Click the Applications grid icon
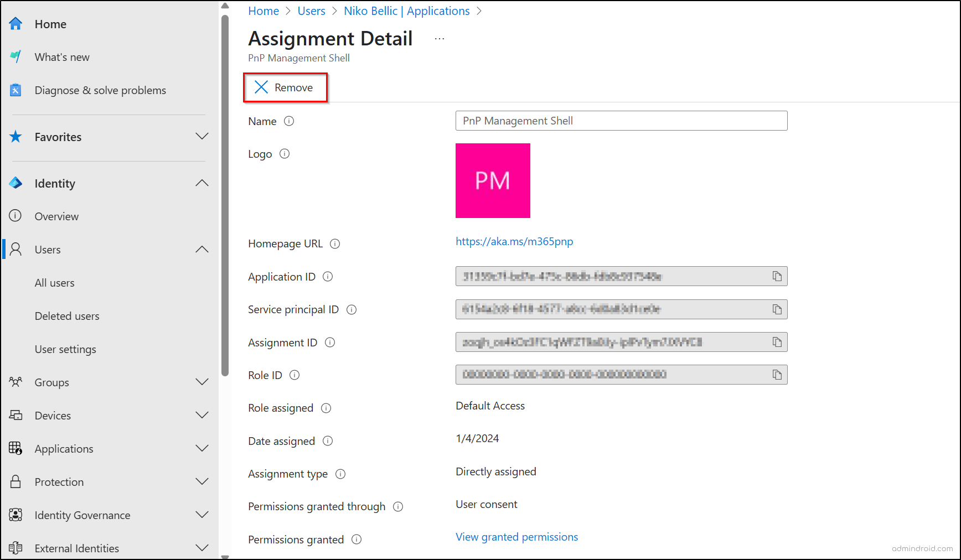This screenshot has height=560, width=961. [x=15, y=448]
